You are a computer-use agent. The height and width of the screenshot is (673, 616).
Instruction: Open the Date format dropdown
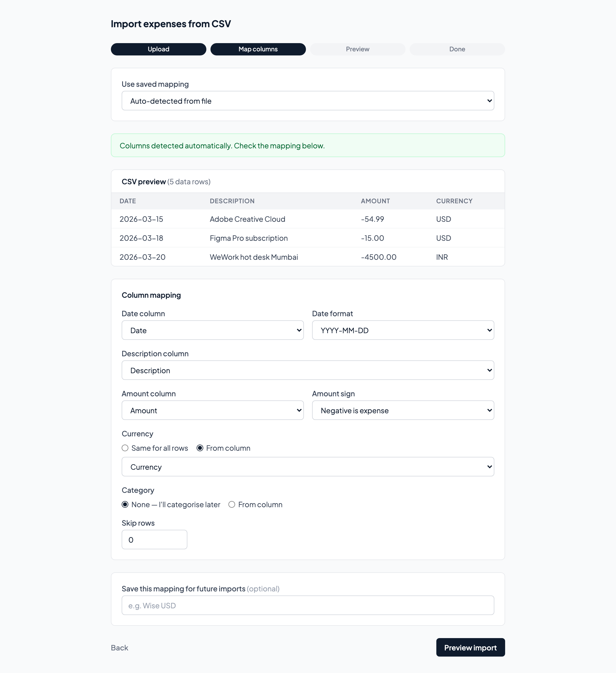[x=403, y=330]
